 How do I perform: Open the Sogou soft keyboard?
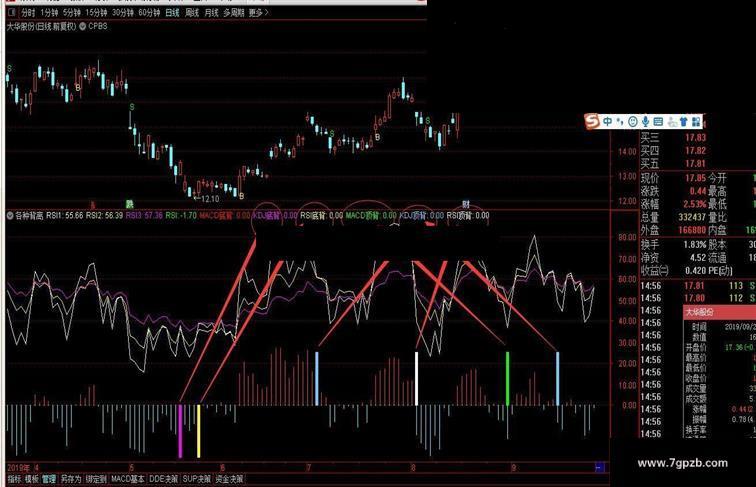(658, 122)
